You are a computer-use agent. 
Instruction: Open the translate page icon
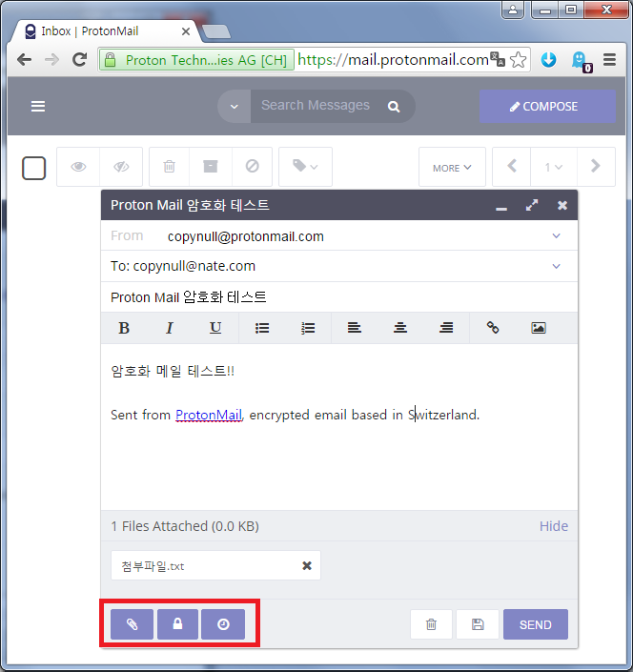pyautogui.click(x=497, y=59)
